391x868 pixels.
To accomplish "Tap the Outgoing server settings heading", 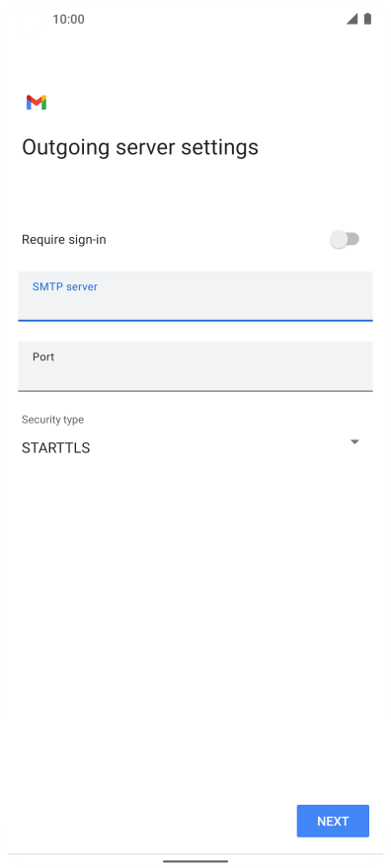I will (x=140, y=147).
